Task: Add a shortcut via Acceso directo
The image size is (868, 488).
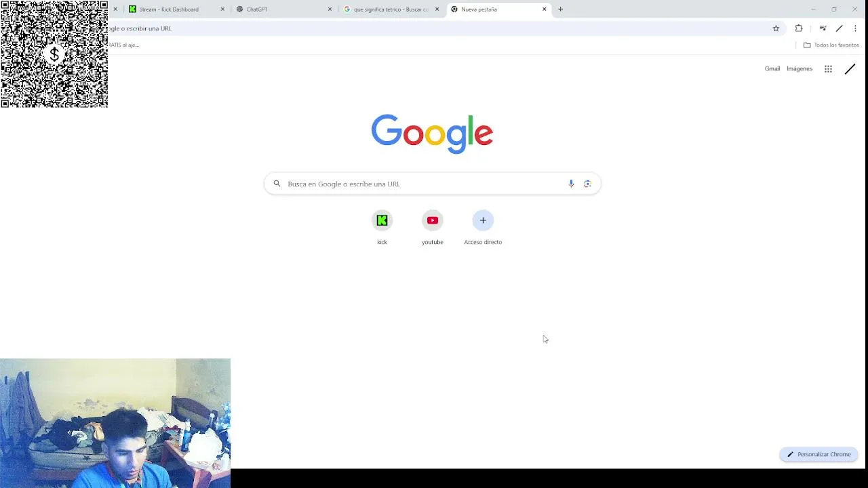Action: (x=483, y=228)
